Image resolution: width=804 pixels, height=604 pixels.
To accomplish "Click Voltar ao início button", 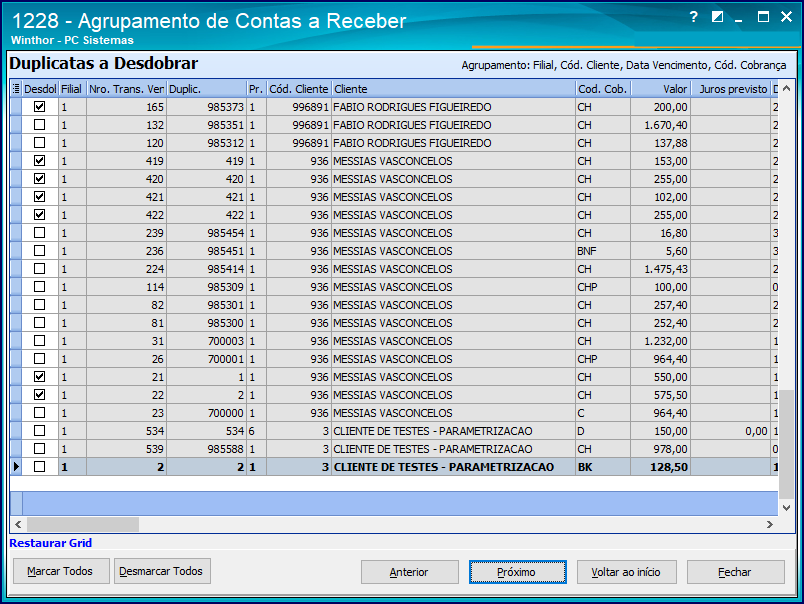I will point(626,572).
